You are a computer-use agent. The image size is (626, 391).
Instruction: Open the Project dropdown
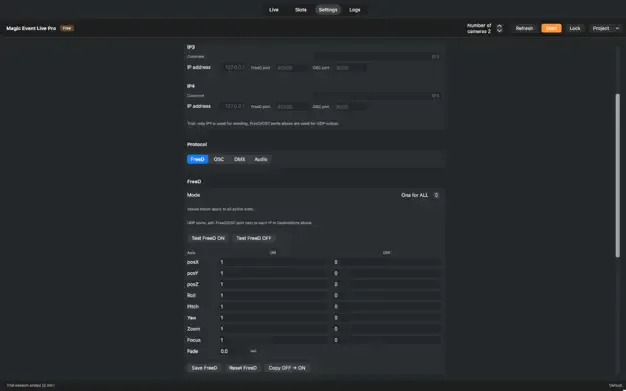[605, 28]
